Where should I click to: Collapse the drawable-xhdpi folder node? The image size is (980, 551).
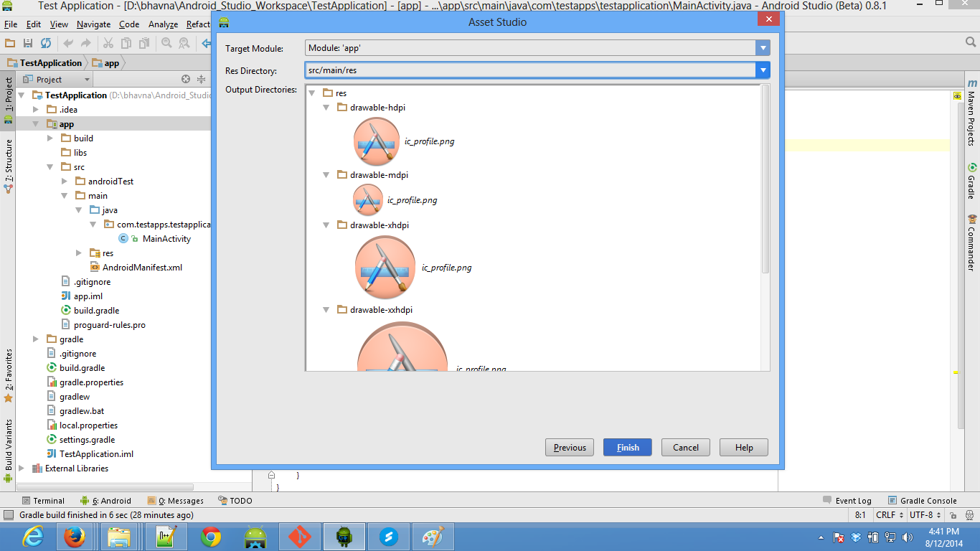pyautogui.click(x=326, y=225)
